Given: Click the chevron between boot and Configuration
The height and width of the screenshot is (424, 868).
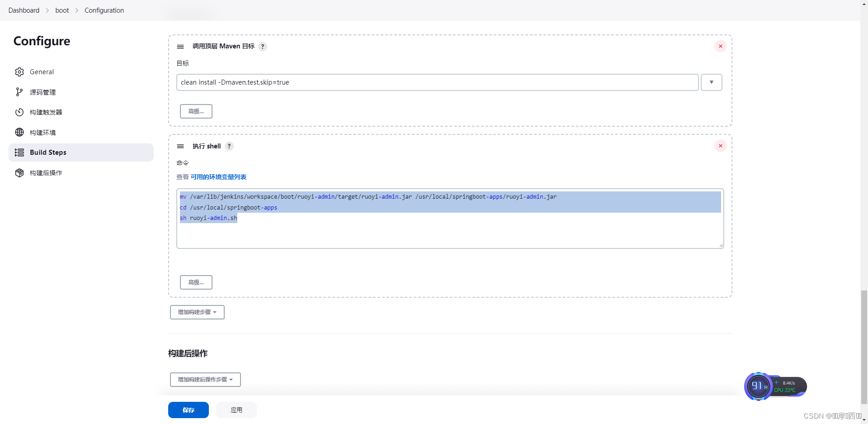Looking at the screenshot, I should [76, 10].
